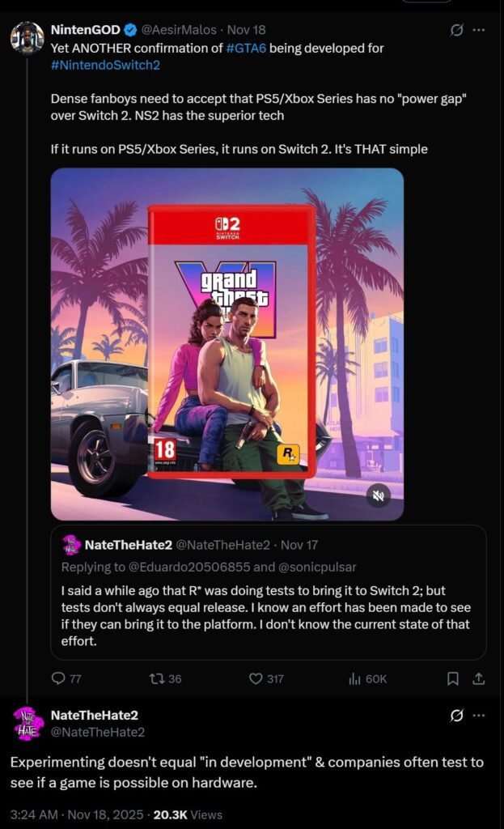504x829 pixels.
Task: Visit the @AesirMalos handle
Action: (179, 30)
